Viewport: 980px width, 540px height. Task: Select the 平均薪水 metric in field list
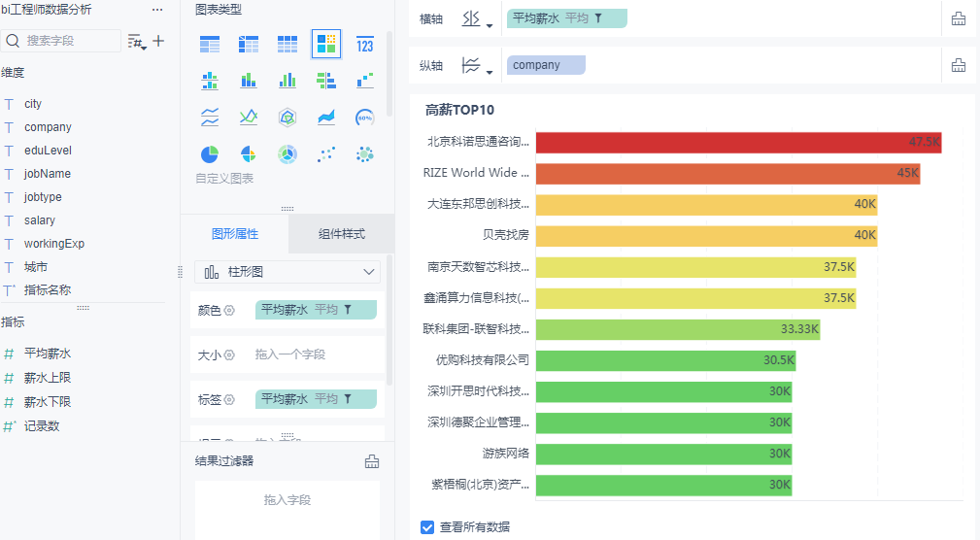click(x=48, y=354)
